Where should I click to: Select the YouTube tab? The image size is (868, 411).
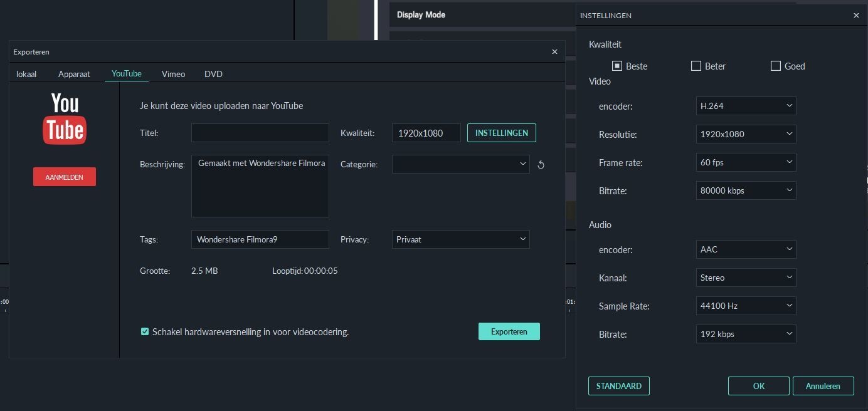127,73
